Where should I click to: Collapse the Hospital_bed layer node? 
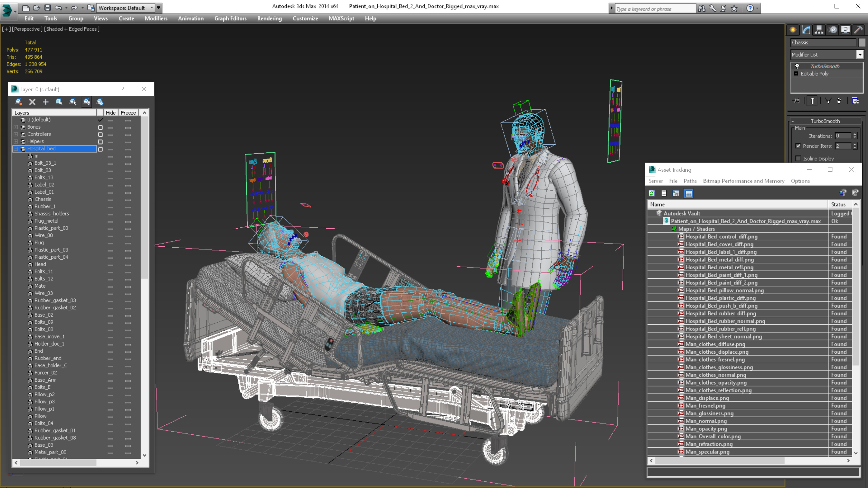click(15, 149)
